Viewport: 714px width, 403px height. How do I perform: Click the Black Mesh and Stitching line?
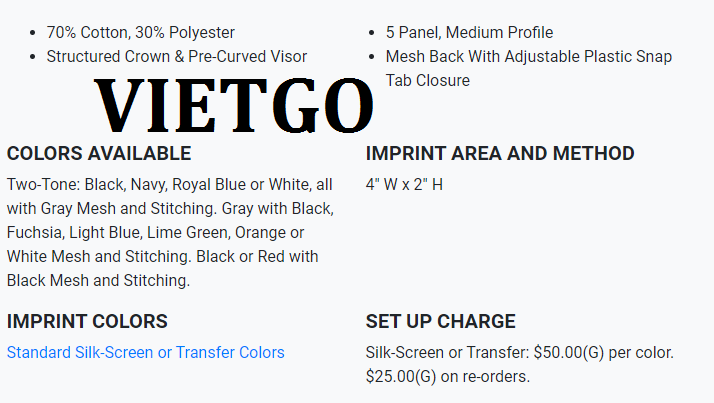tap(98, 281)
